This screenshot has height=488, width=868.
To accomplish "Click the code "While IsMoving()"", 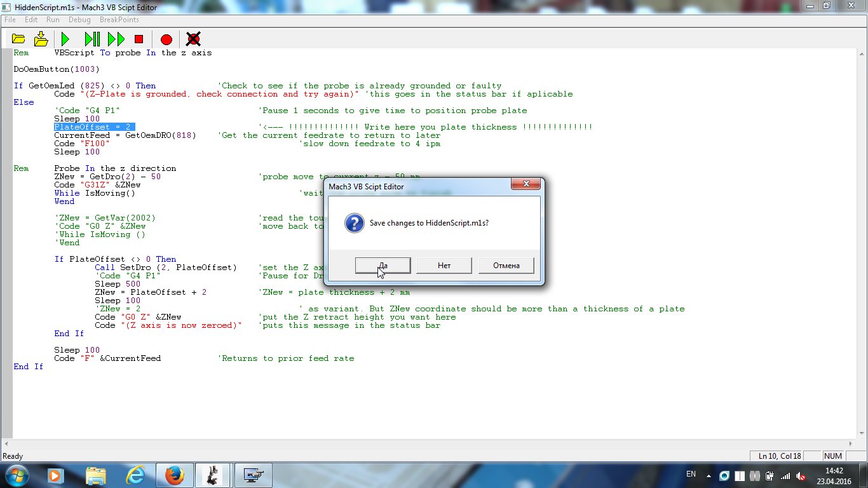I will pos(95,193).
